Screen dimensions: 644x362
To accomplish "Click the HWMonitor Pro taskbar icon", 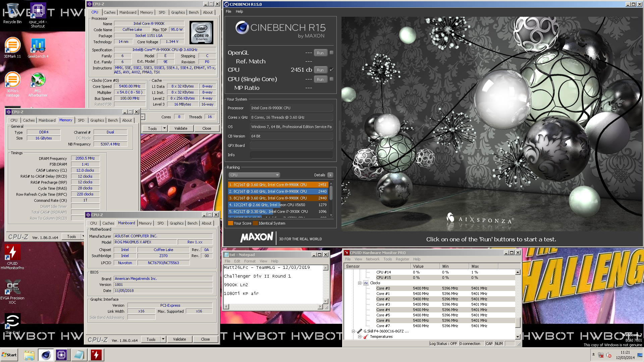I will (x=96, y=355).
